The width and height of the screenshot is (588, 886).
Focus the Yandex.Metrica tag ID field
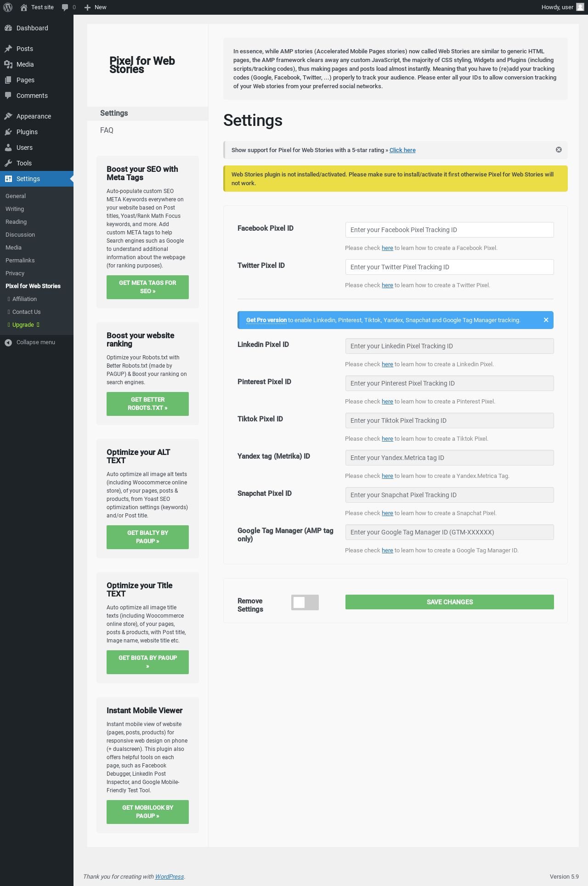coord(450,458)
